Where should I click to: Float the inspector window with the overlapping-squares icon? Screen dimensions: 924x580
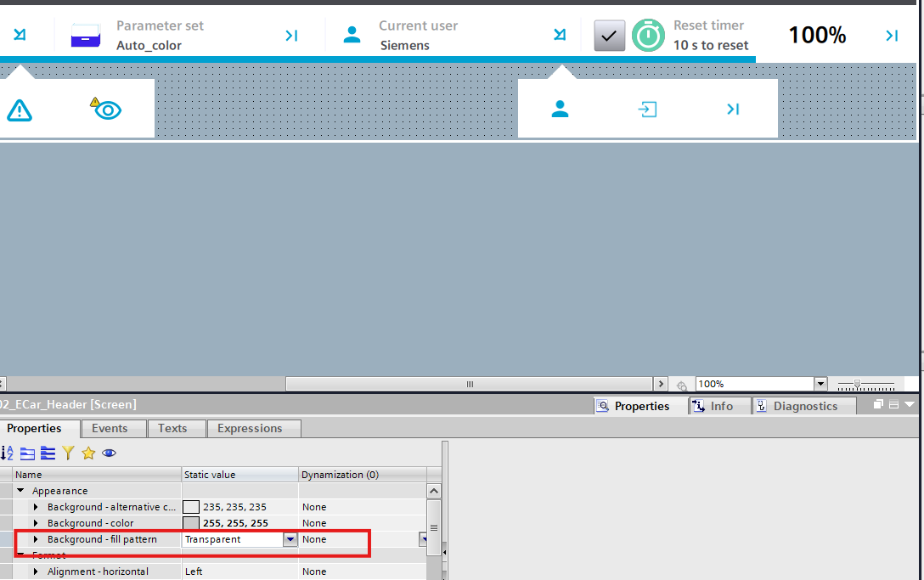pyautogui.click(x=878, y=404)
